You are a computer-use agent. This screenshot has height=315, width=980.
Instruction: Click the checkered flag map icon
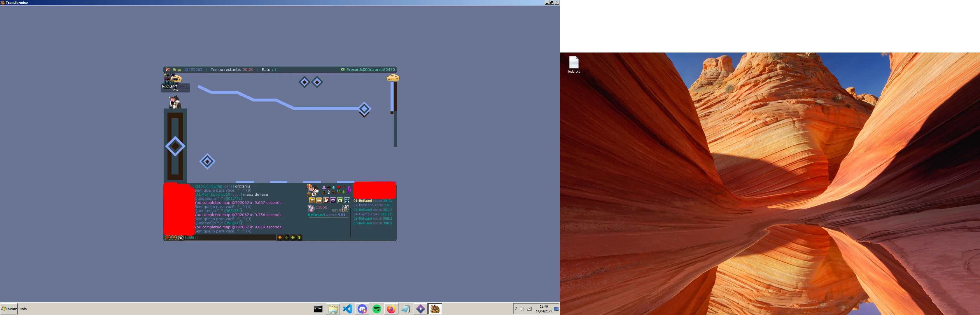point(168,70)
